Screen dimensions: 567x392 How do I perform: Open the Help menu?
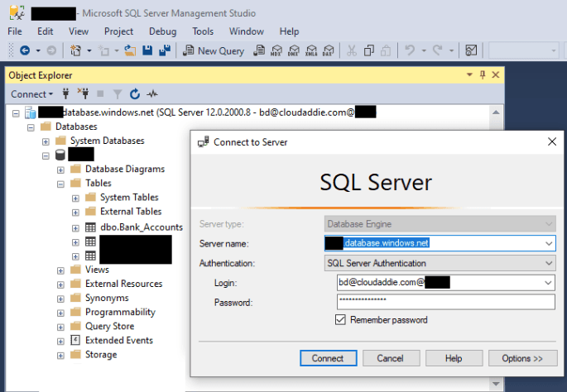click(x=289, y=31)
